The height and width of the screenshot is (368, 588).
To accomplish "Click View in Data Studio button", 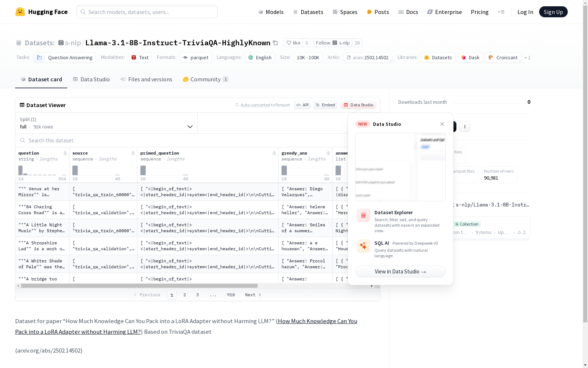I will (401, 272).
